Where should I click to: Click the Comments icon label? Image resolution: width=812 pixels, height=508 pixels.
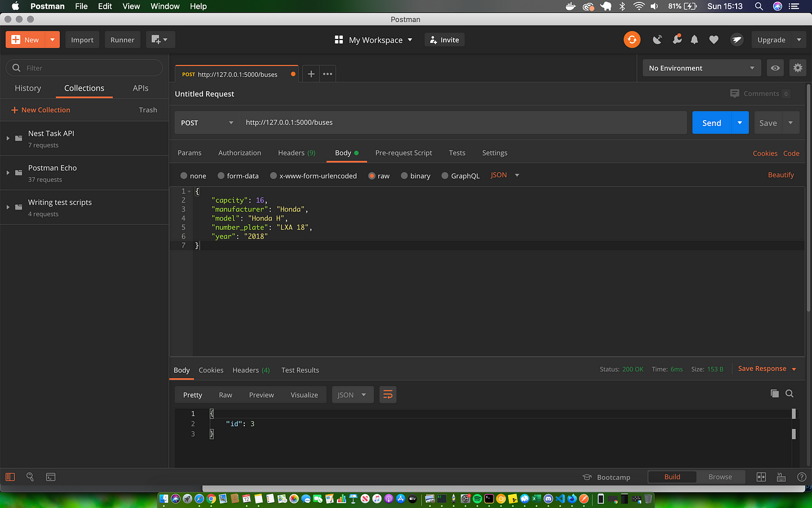760,93
